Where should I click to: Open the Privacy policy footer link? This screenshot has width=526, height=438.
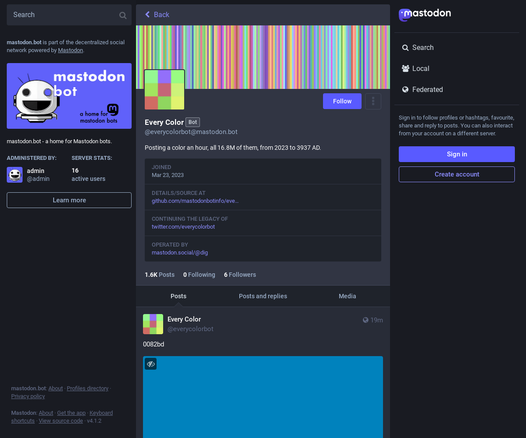pos(28,396)
